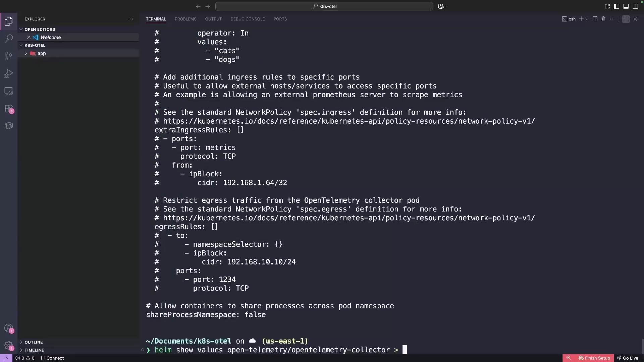Open Remote Explorer view

[x=9, y=91]
